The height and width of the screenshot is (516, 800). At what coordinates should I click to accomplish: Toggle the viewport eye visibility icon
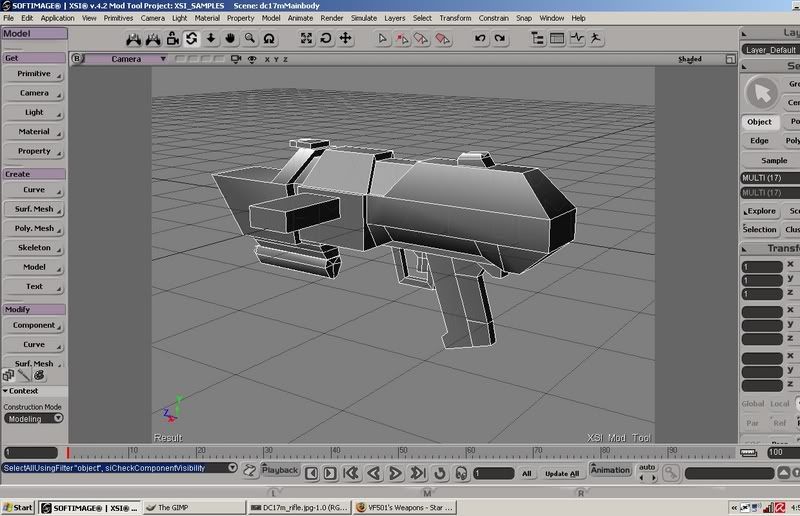[x=252, y=59]
